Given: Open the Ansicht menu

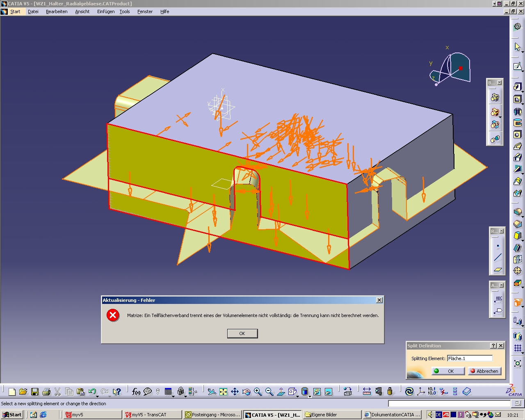Looking at the screenshot, I should point(82,11).
